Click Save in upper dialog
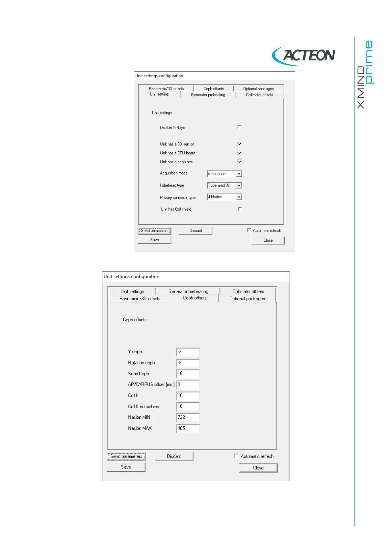The image size is (392, 554). point(155,240)
